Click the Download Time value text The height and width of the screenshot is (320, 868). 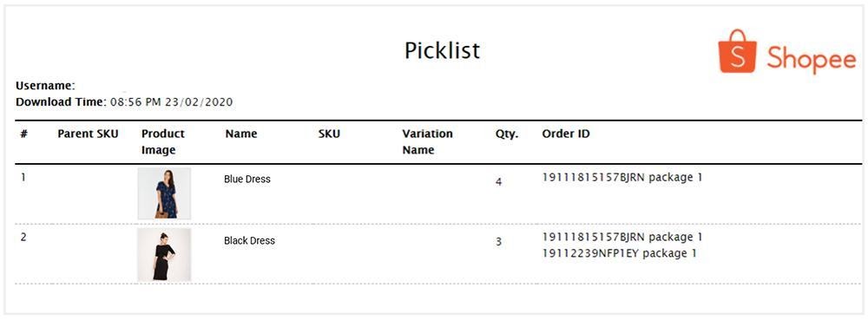pos(172,102)
